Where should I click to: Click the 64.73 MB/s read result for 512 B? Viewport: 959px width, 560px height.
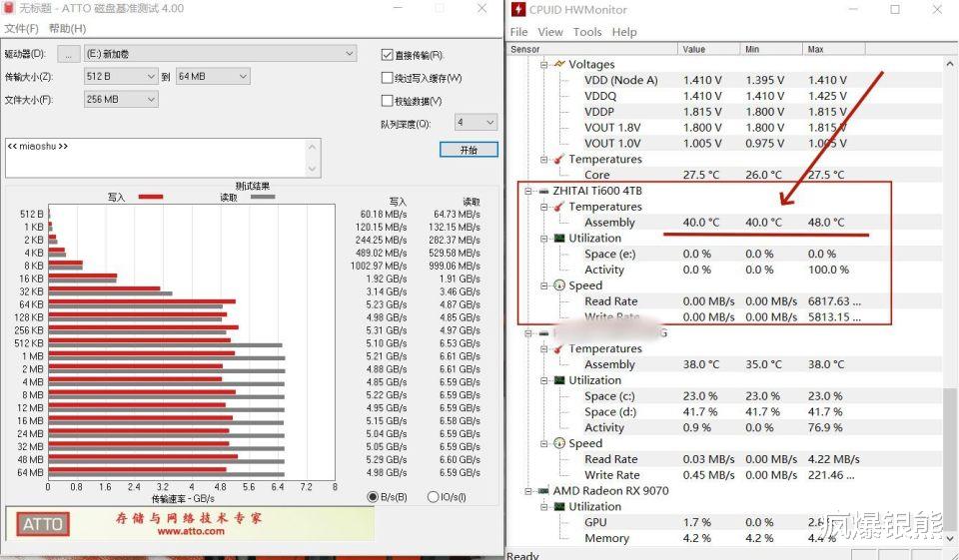tap(457, 215)
